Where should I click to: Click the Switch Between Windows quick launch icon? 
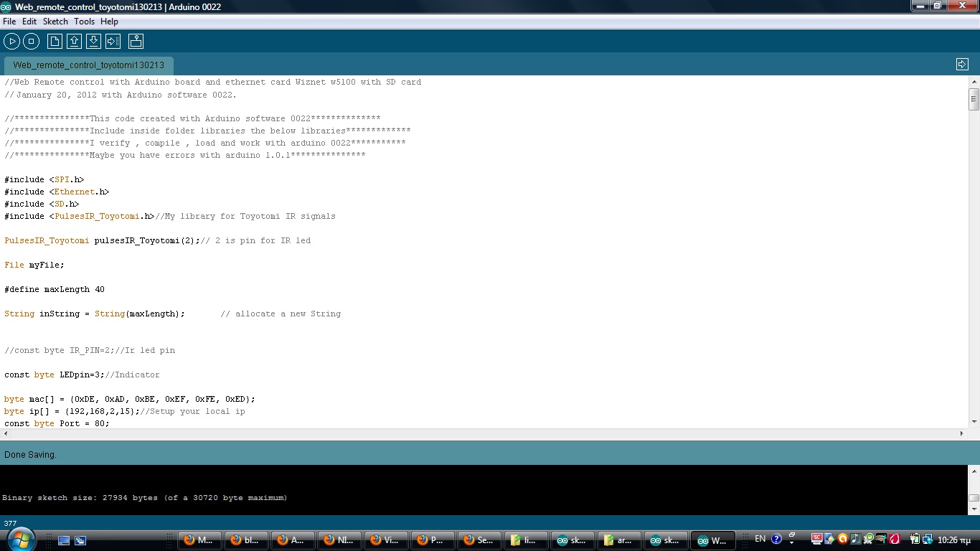click(80, 540)
